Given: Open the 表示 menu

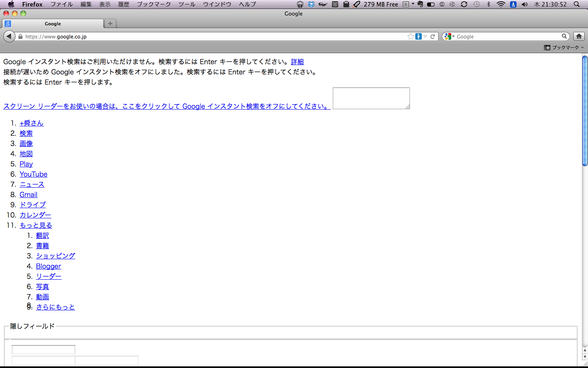Looking at the screenshot, I should (x=105, y=4).
